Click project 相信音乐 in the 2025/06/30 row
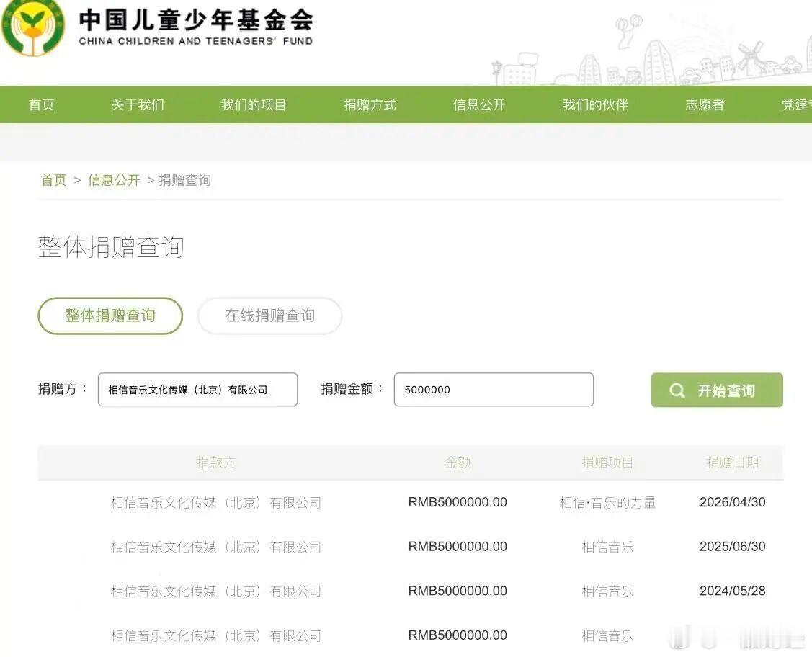Image resolution: width=812 pixels, height=657 pixels. (x=608, y=547)
